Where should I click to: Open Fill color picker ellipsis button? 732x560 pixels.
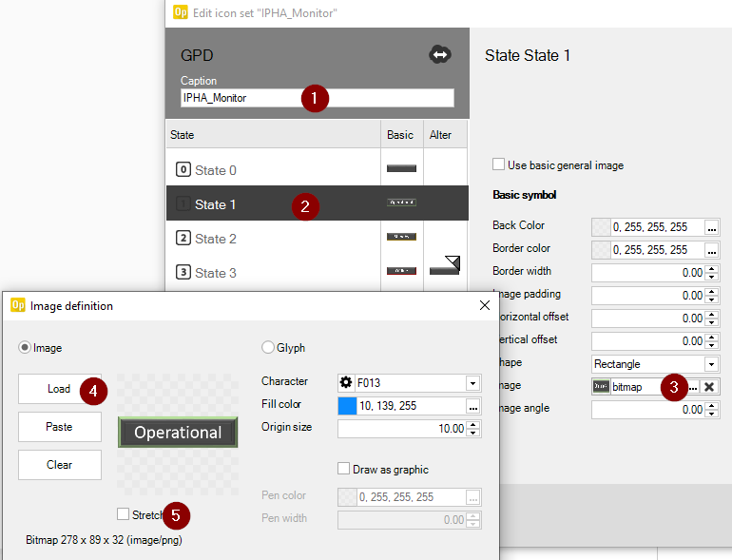(472, 405)
